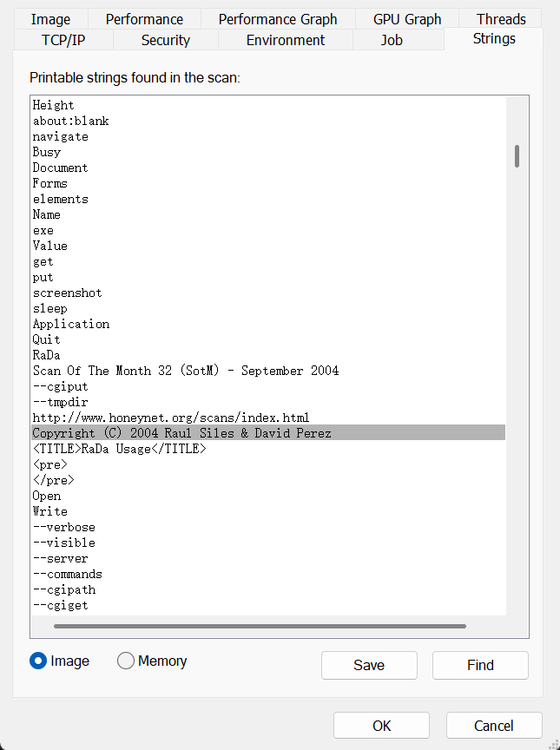
Task: Click the Find button
Action: point(480,665)
